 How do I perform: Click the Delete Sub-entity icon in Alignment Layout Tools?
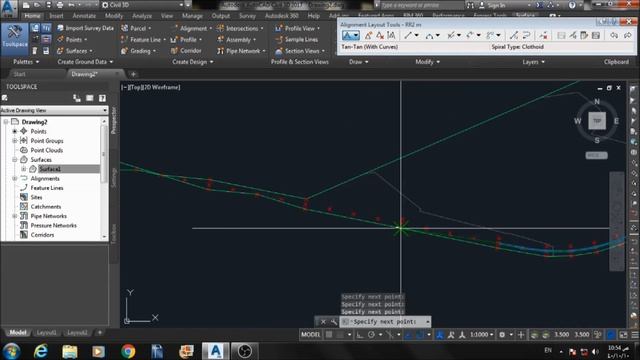click(x=543, y=36)
